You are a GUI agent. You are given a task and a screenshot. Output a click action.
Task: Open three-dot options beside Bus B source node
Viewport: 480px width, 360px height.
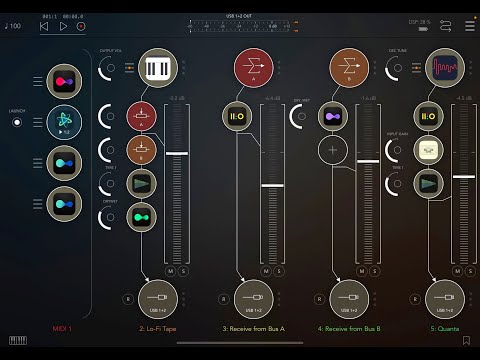pos(375,68)
